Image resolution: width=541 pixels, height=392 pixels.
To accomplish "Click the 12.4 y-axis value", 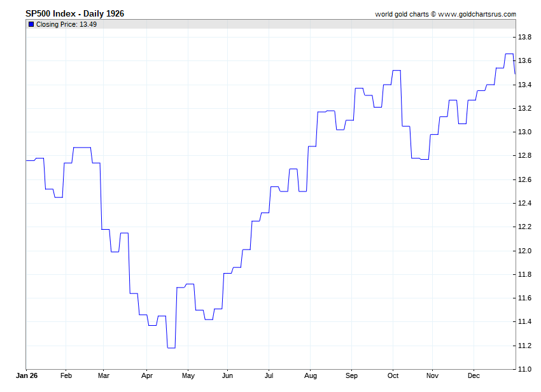I will (x=524, y=204).
